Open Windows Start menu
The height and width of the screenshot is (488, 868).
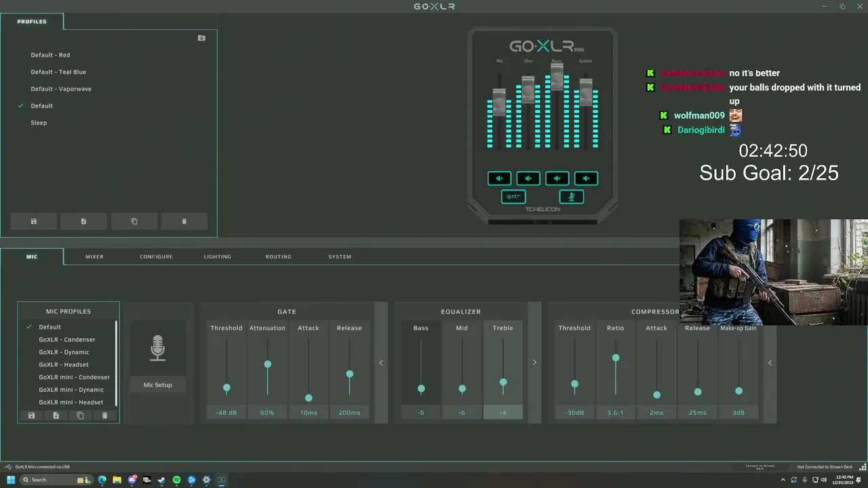click(11, 480)
